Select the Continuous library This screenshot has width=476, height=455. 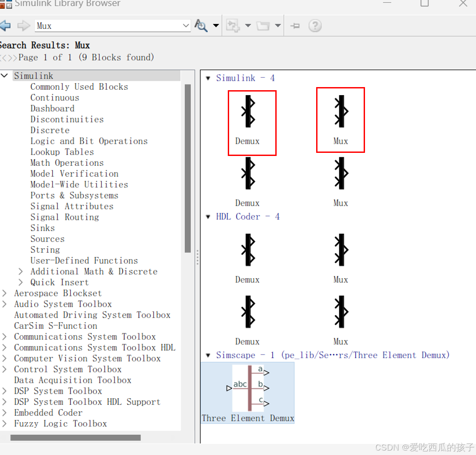click(x=55, y=97)
